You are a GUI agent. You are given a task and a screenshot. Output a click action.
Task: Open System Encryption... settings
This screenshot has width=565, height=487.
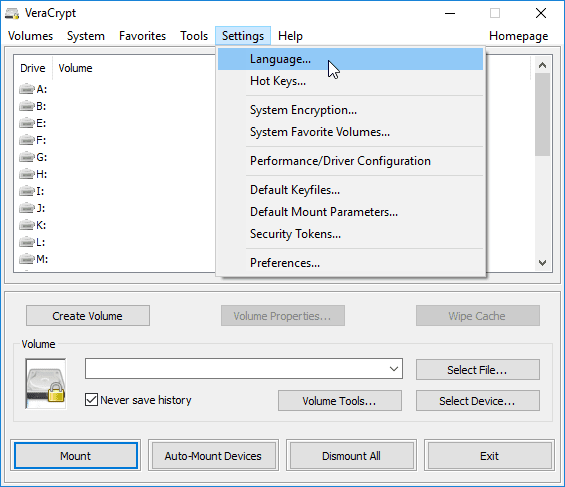pos(350,110)
